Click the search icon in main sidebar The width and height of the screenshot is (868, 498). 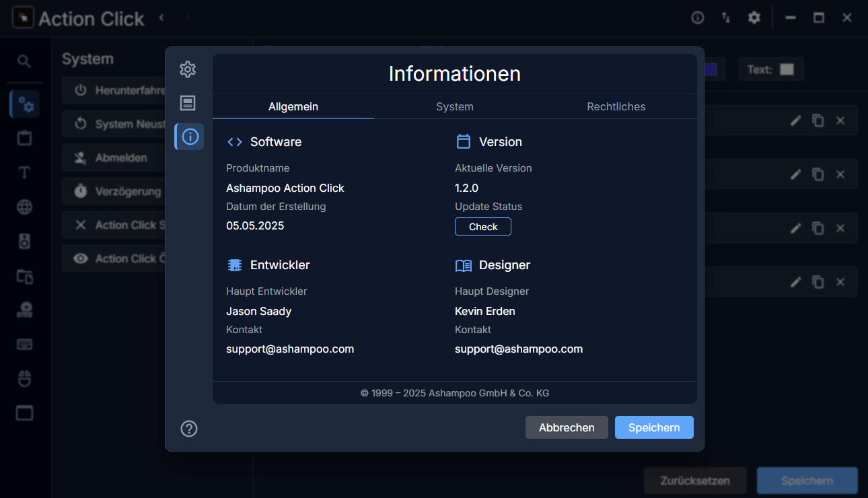click(24, 62)
